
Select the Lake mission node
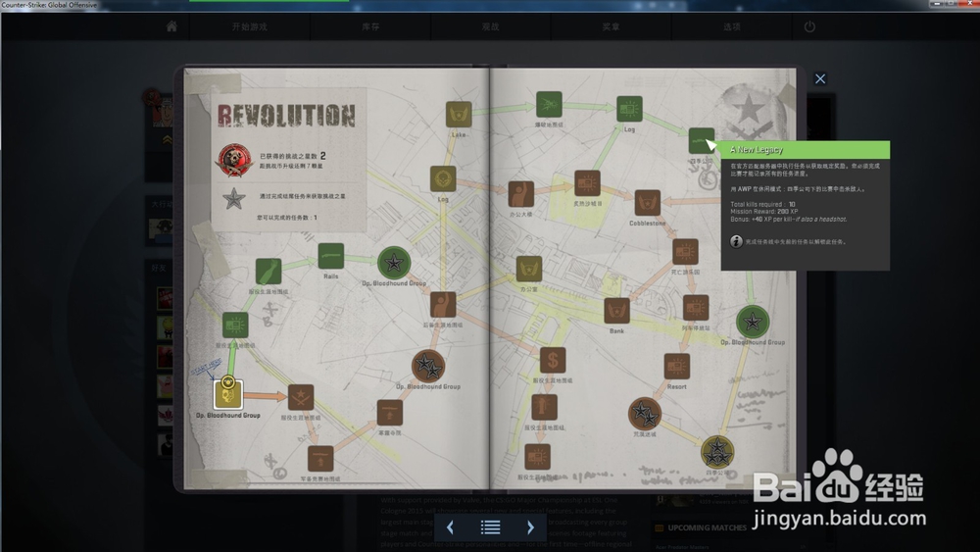click(459, 115)
